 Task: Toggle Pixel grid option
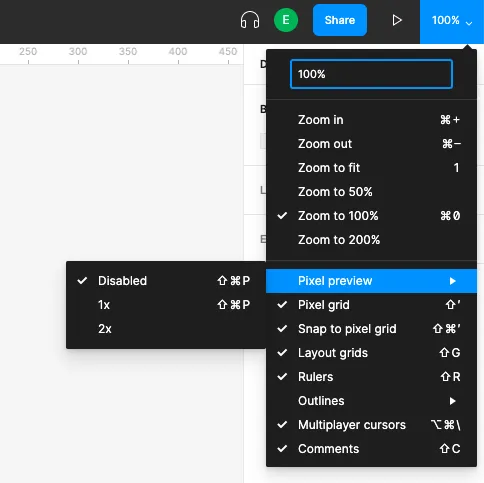coord(371,305)
